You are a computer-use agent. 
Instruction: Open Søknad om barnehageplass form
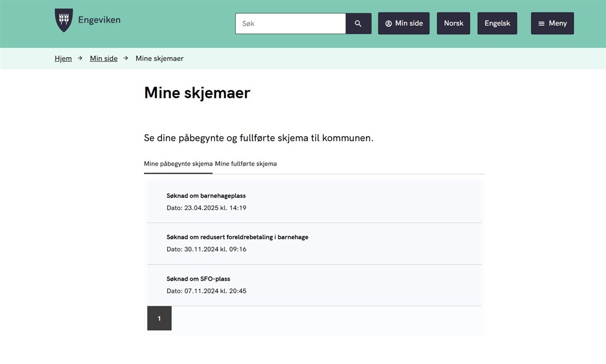click(x=206, y=196)
